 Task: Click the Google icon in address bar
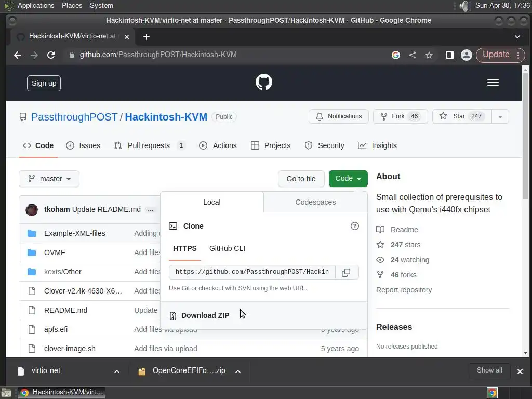tap(395, 55)
